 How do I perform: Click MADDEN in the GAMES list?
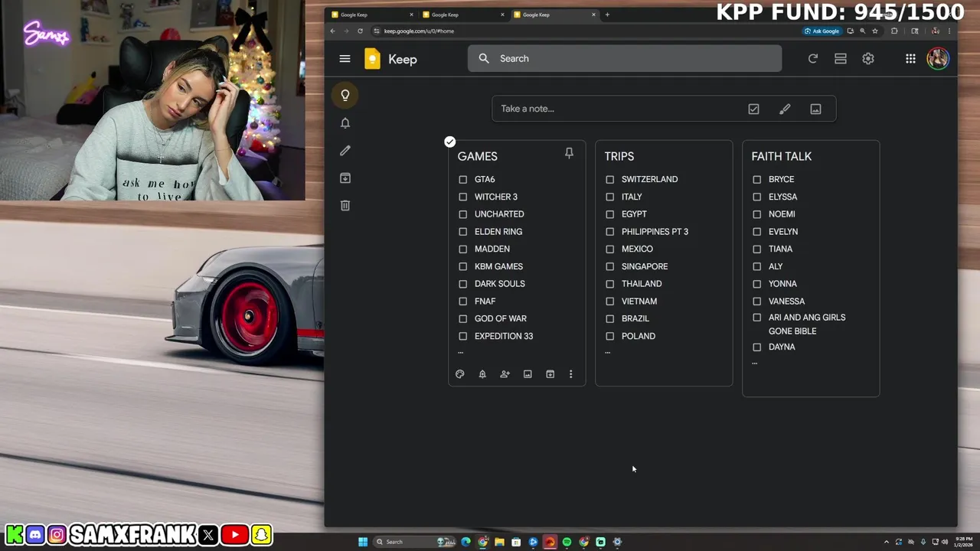click(x=492, y=249)
